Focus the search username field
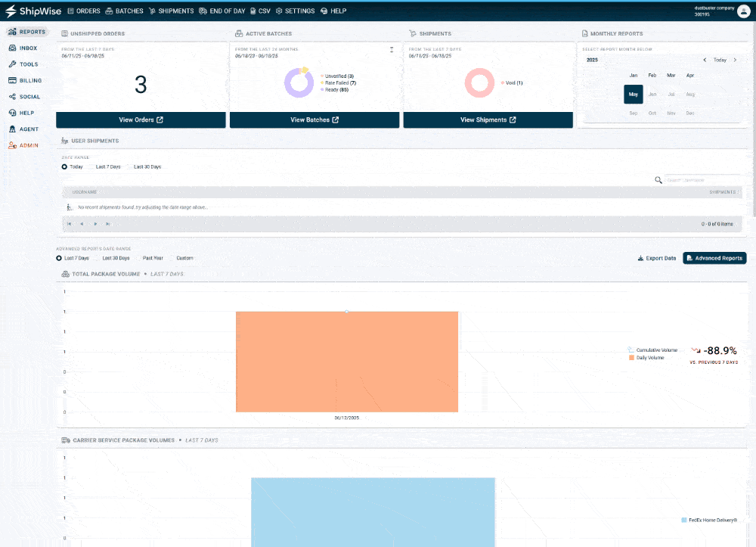756x547 pixels. click(702, 180)
